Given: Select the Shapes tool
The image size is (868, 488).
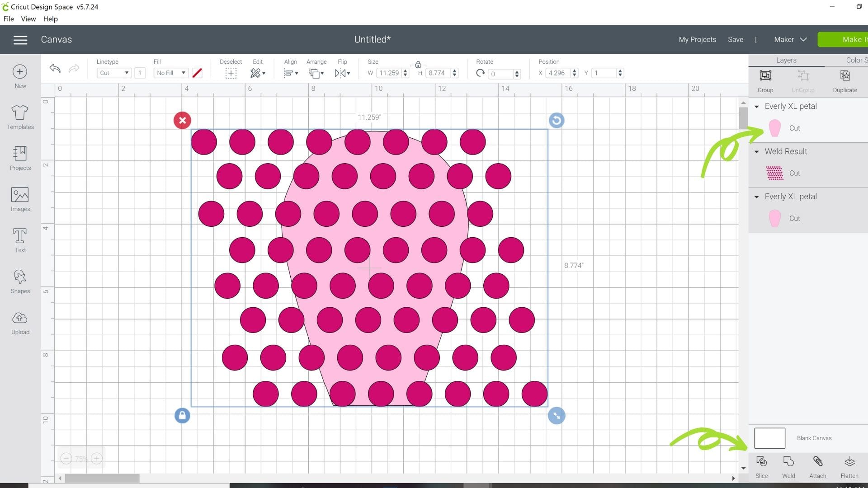Looking at the screenshot, I should 20,280.
